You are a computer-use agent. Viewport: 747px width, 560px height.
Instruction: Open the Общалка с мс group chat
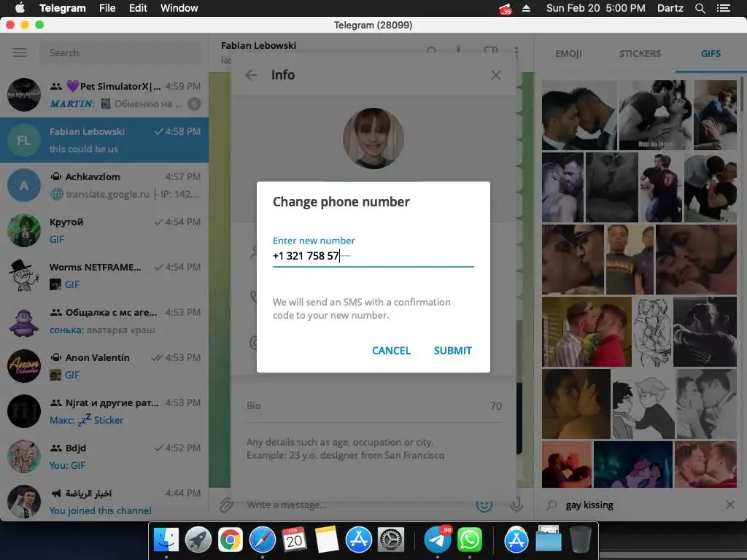pyautogui.click(x=104, y=321)
